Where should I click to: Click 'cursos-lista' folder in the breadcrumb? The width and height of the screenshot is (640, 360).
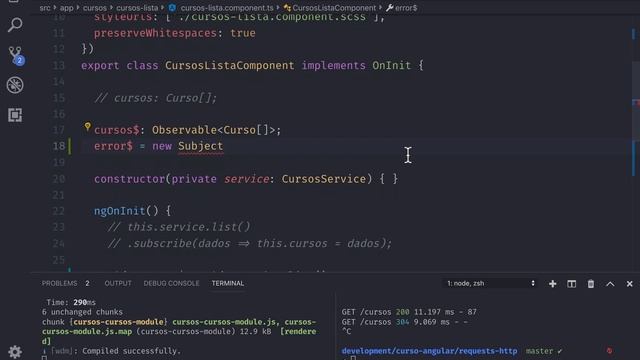(137, 8)
